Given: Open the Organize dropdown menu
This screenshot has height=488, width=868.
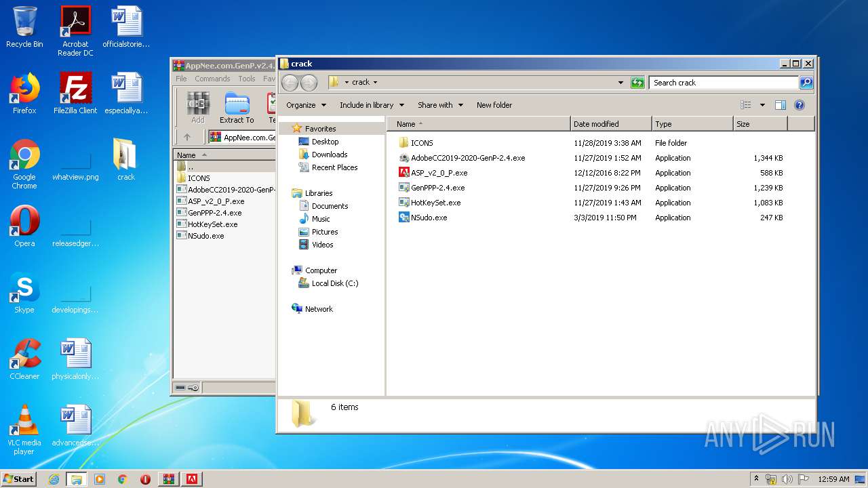Looking at the screenshot, I should 306,105.
